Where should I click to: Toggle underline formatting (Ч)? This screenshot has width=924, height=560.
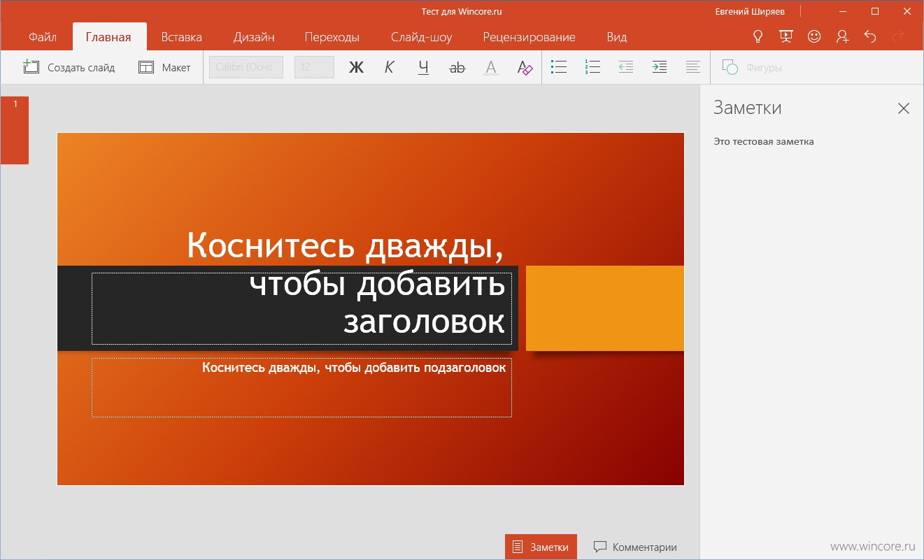(423, 68)
